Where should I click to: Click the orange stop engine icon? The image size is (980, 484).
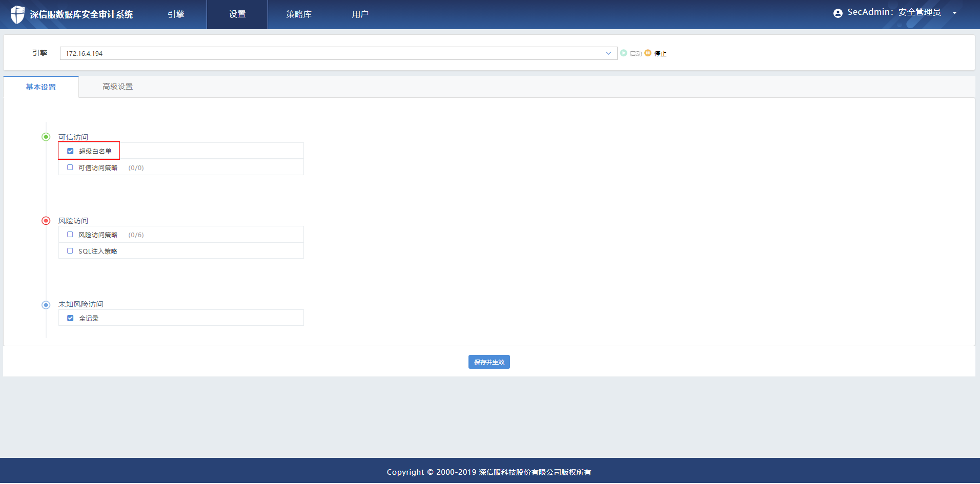(x=648, y=53)
